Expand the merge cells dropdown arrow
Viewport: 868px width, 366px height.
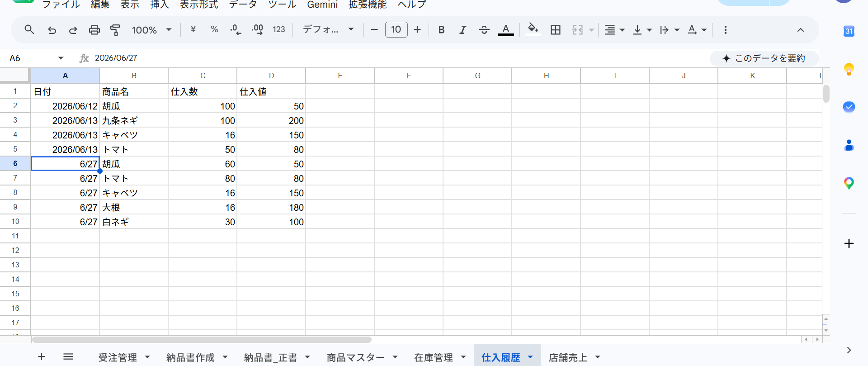click(x=591, y=30)
